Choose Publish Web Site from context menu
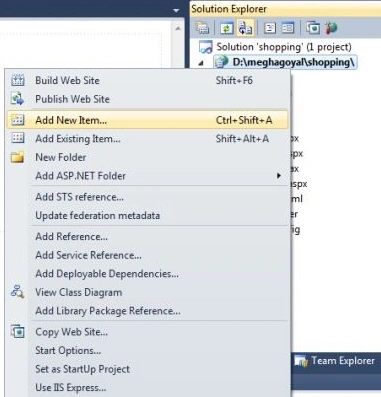381x397 pixels. pyautogui.click(x=147, y=99)
